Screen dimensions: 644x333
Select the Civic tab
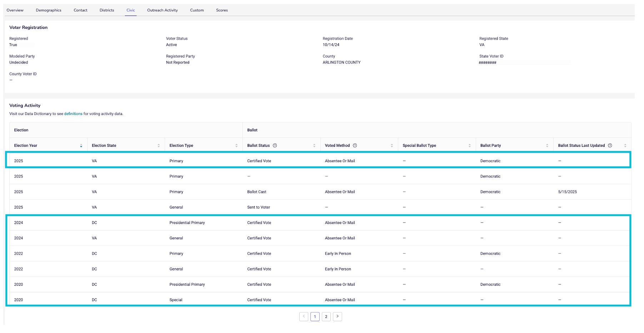pos(131,10)
